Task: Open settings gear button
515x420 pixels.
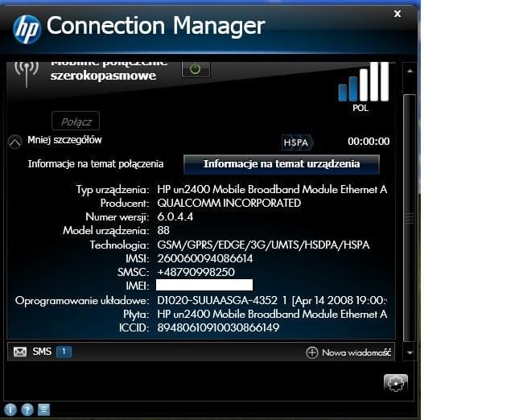Action: pos(395,383)
